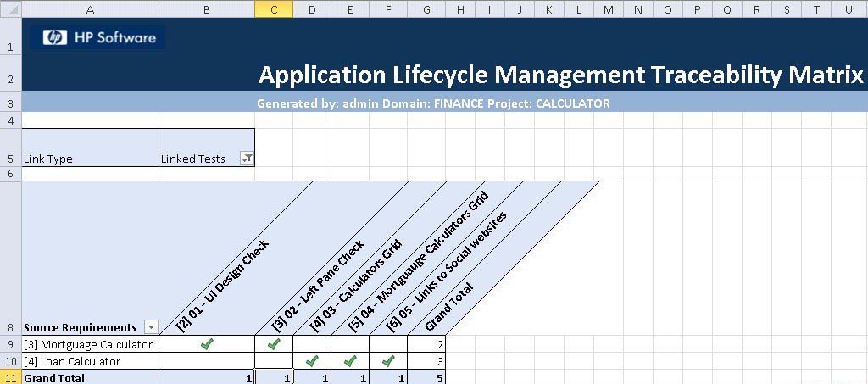Select the Grand Total value in column E
Image resolution: width=868 pixels, height=384 pixels.
[x=350, y=378]
